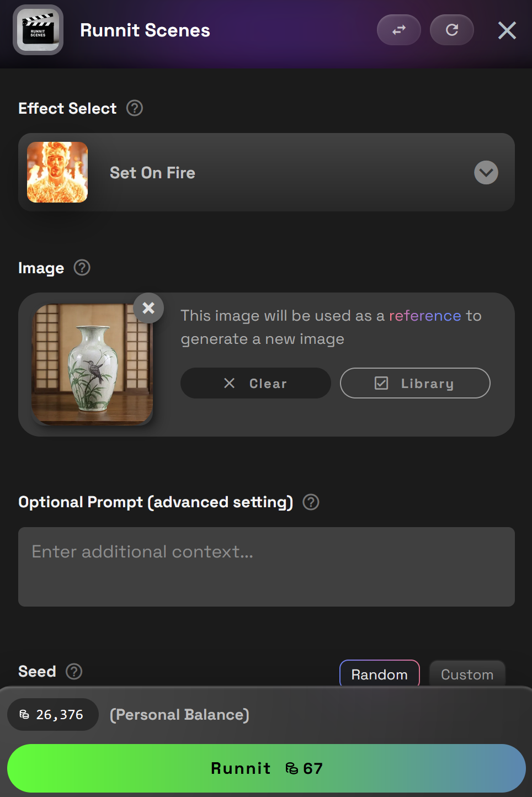This screenshot has height=797, width=532.
Task: Open the Seed help question icon
Action: (74, 672)
